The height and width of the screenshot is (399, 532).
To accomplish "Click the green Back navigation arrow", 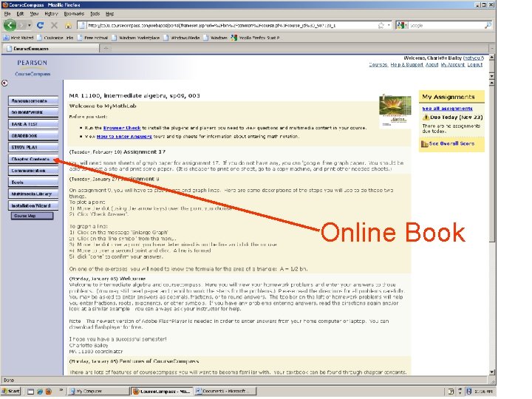I will click(10, 25).
